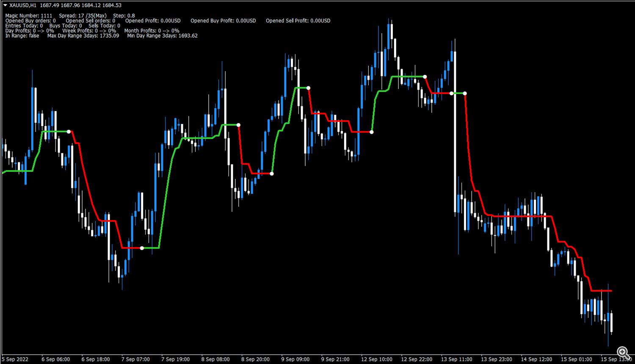The height and width of the screenshot is (364, 635).
Task: Click the magnifier zoom icon
Action: pyautogui.click(x=622, y=352)
